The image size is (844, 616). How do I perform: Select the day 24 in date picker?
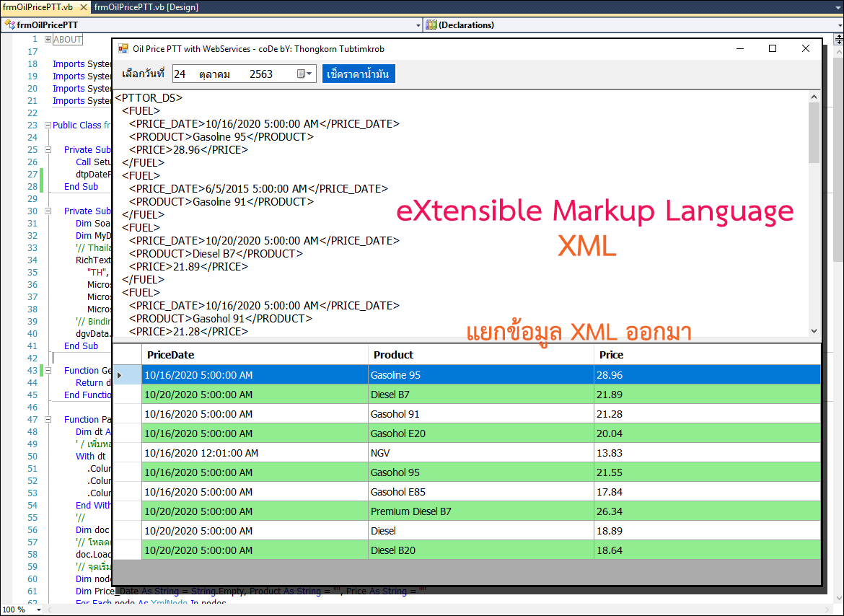(180, 74)
